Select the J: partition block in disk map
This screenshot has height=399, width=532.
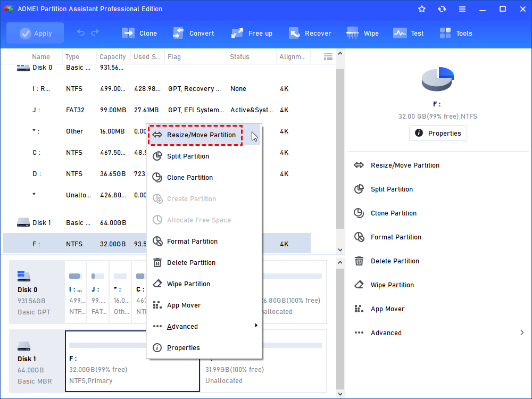(x=98, y=292)
